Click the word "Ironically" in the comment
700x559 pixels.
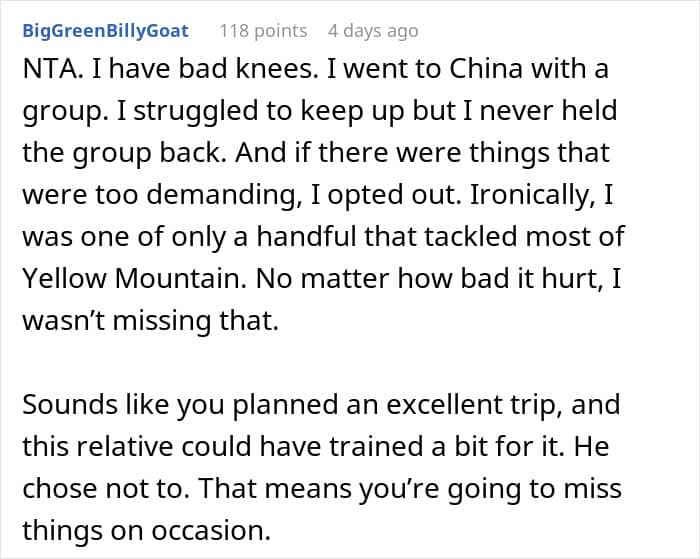click(544, 196)
